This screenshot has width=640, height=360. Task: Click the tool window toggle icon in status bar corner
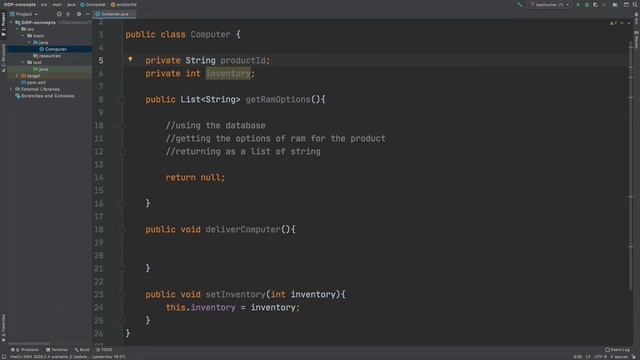pos(4,356)
